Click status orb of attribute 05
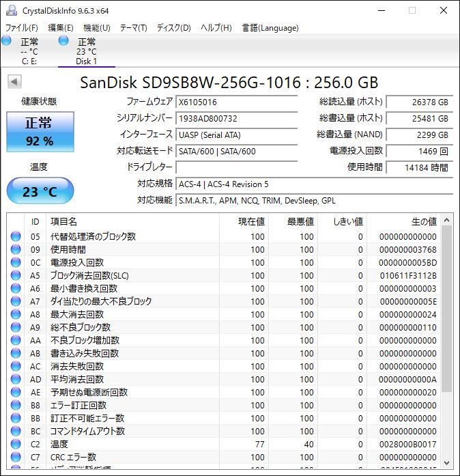The width and height of the screenshot is (460, 476). 16,236
